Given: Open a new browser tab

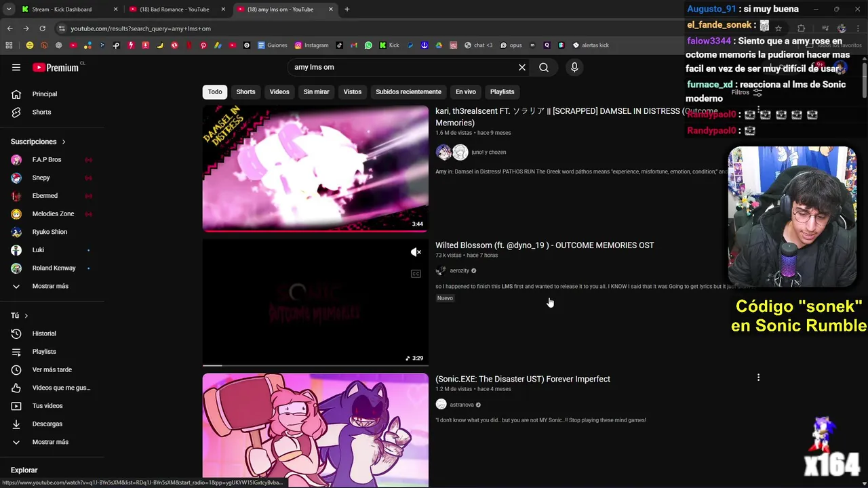Looking at the screenshot, I should click(347, 9).
